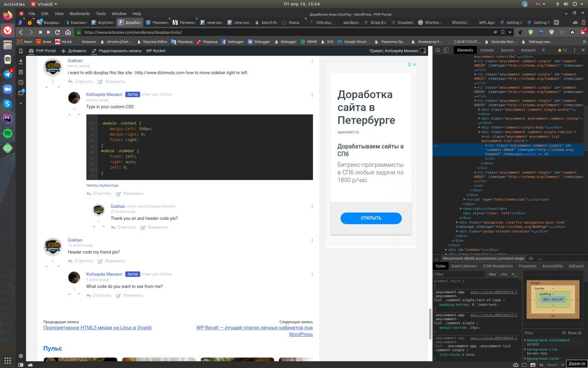Click the DevTools warnings count 12
Viewport: 588px width, 368px height.
(x=562, y=50)
